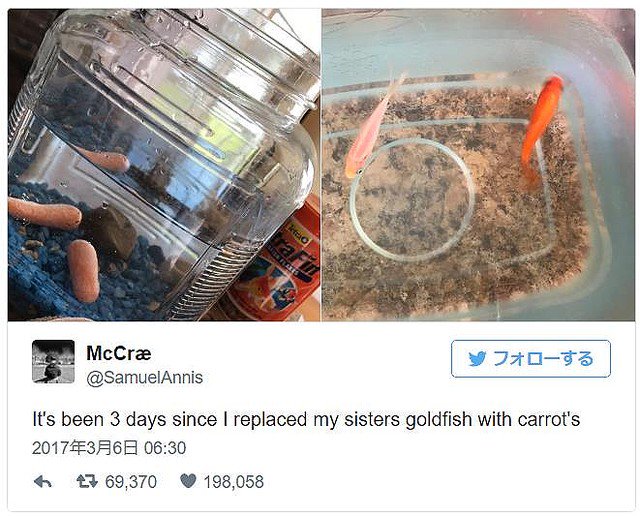Open McCræ's profile avatar
Viewport: 640px width, 516px height.
(x=53, y=362)
